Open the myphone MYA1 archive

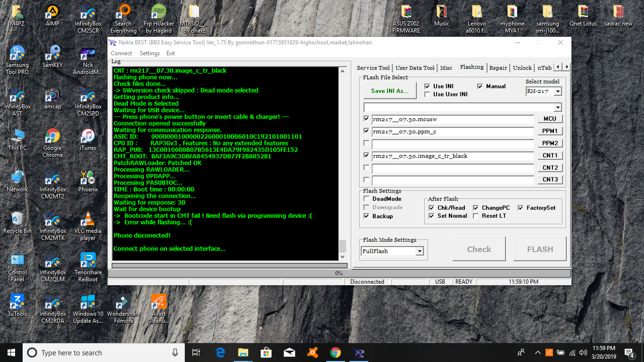(512, 19)
